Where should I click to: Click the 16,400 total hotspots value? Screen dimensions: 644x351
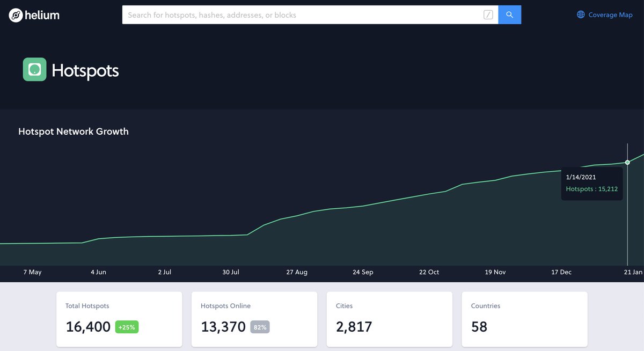[x=88, y=326]
